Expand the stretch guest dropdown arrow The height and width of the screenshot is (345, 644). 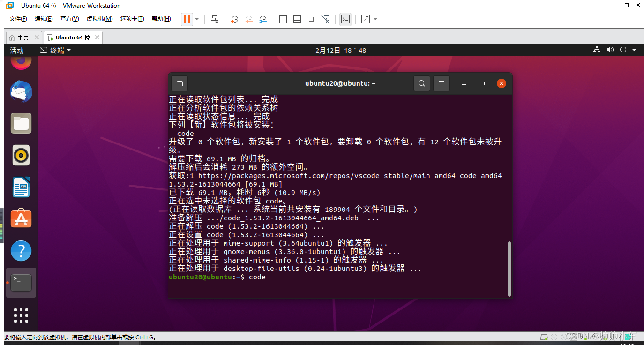tap(375, 19)
